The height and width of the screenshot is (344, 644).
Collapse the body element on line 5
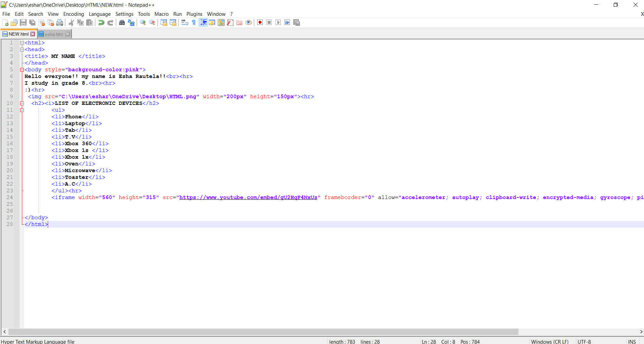coord(22,70)
